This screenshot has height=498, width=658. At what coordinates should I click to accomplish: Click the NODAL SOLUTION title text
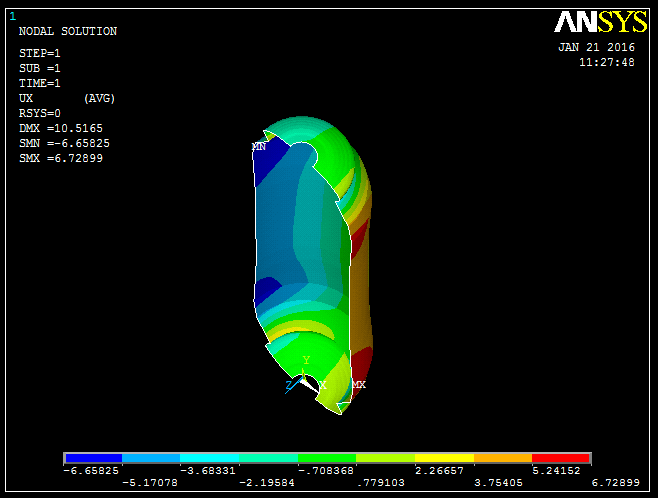tap(68, 31)
